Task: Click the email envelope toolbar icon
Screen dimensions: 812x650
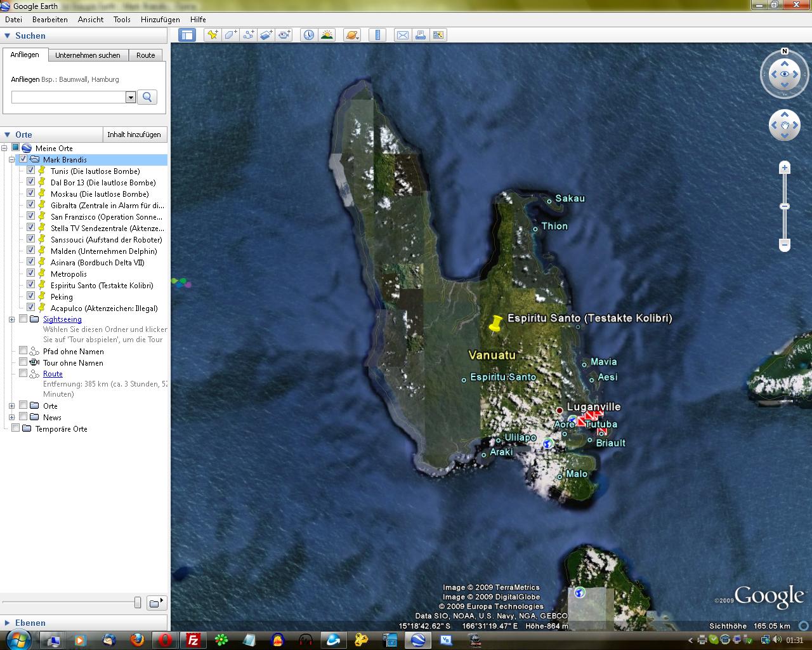Action: click(403, 35)
